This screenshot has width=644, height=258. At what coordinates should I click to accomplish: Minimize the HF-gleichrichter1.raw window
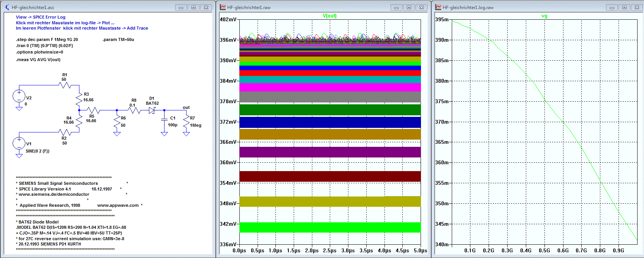(396, 7)
